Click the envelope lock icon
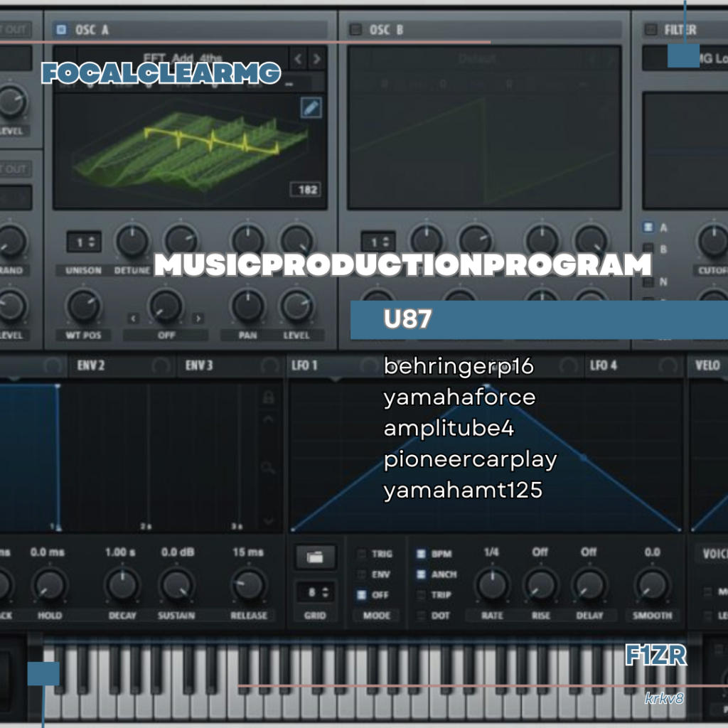The height and width of the screenshot is (728, 728). (268, 397)
